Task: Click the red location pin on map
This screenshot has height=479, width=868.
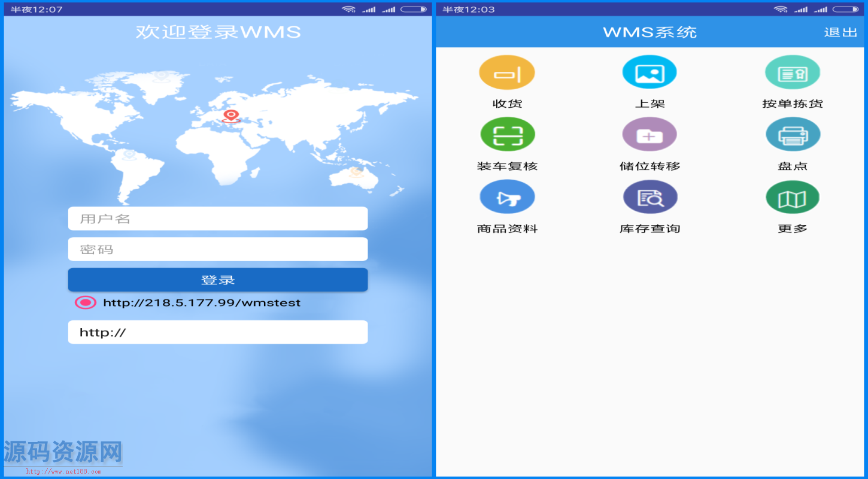Action: [x=230, y=116]
